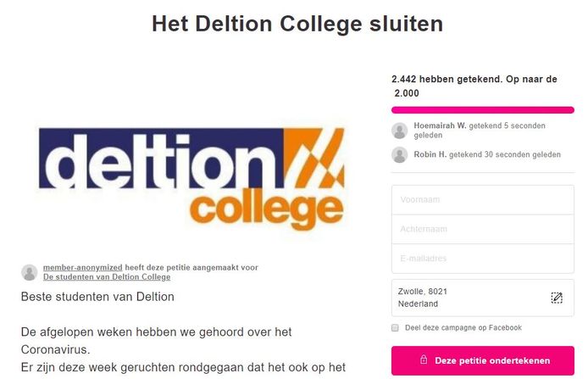This screenshot has width=588, height=379.
Task: Click the Het Deltion College sluiten title
Action: (297, 24)
